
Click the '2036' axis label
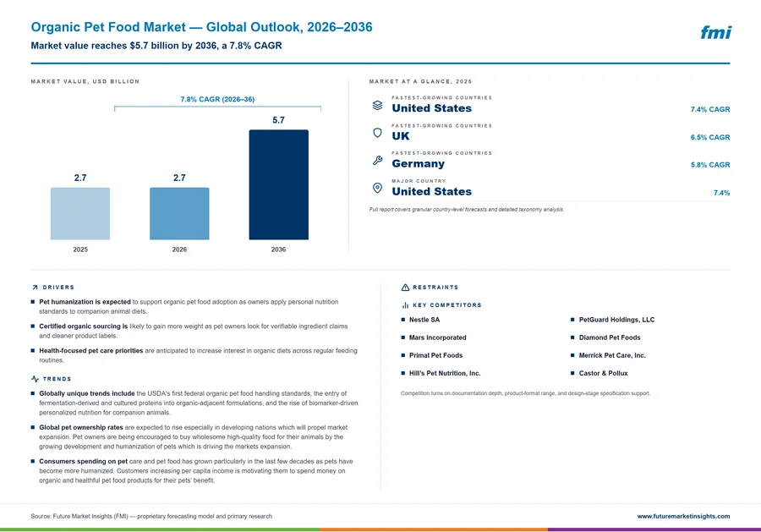coord(278,250)
